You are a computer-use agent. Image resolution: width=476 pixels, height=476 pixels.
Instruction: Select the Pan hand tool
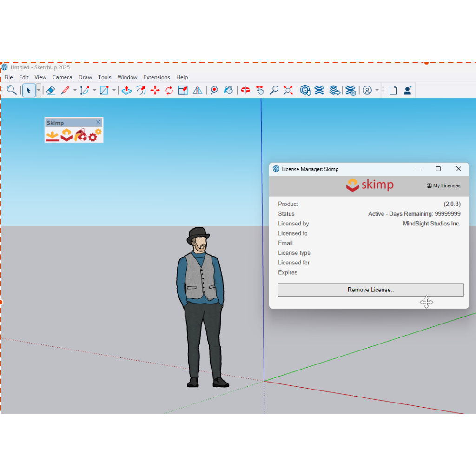pyautogui.click(x=260, y=90)
